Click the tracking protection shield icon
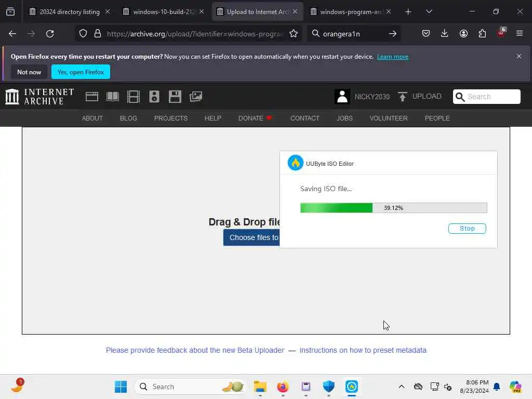532x399 pixels. (83, 34)
